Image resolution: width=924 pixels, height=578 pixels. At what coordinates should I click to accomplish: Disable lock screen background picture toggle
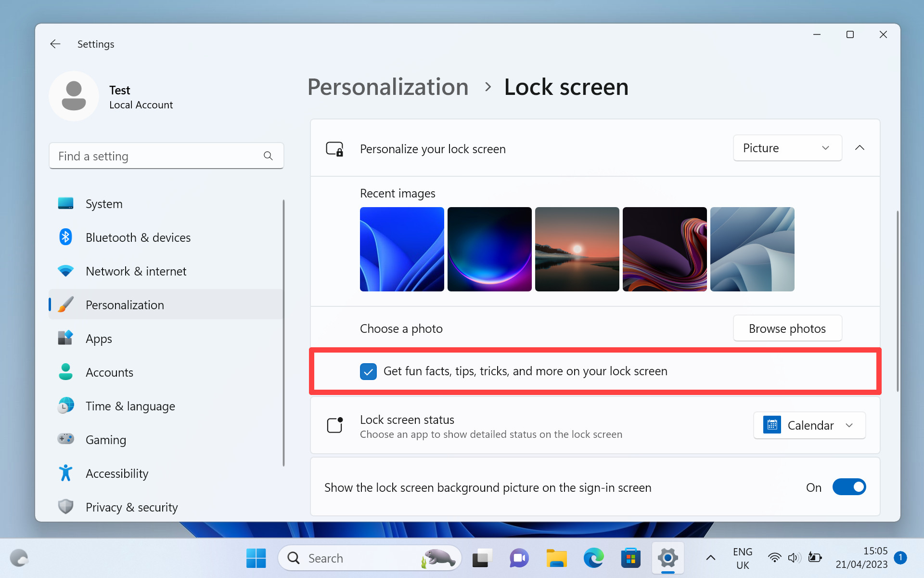coord(850,487)
